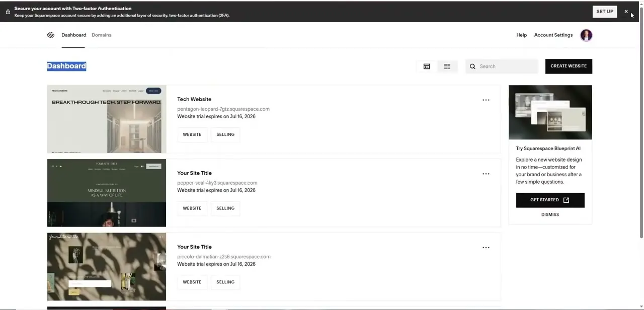Open the Dashboard tab
This screenshot has height=310, width=644.
coord(74,35)
